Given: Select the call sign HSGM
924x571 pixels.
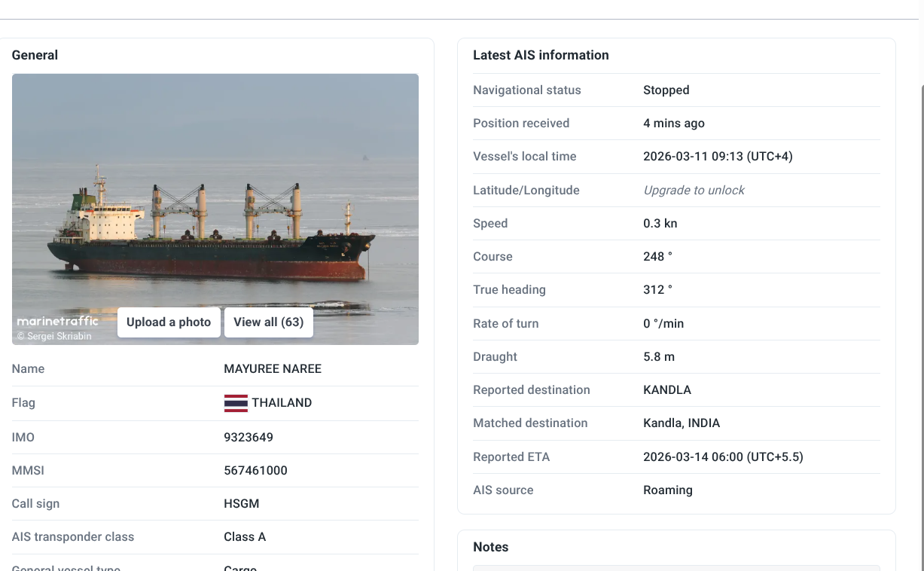Looking at the screenshot, I should pyautogui.click(x=242, y=504).
